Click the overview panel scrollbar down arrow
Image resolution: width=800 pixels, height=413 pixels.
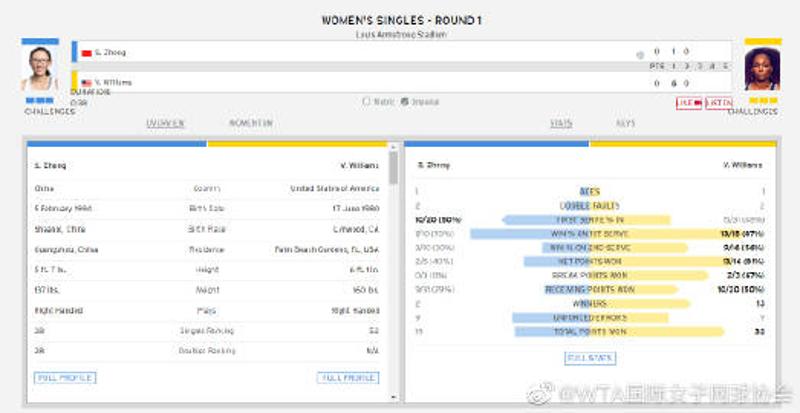point(394,396)
